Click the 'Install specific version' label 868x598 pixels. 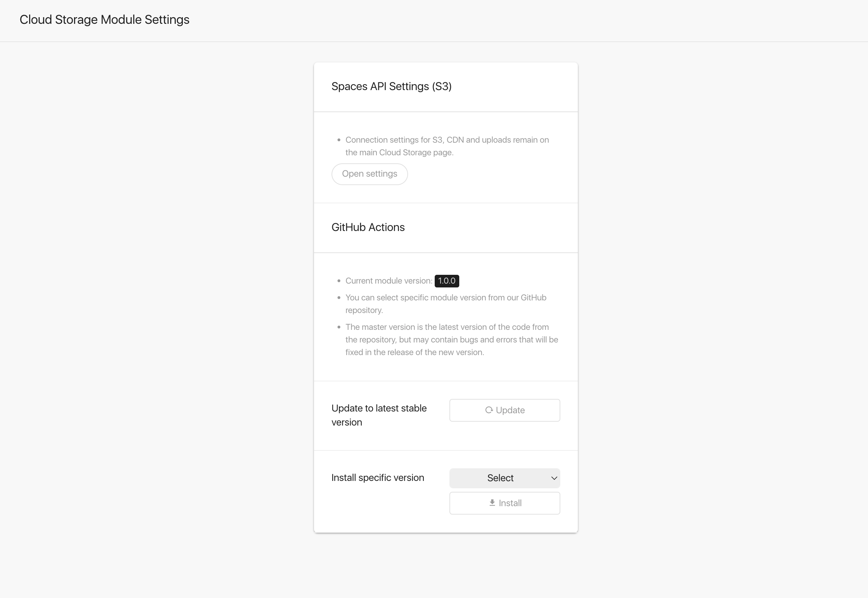378,477
